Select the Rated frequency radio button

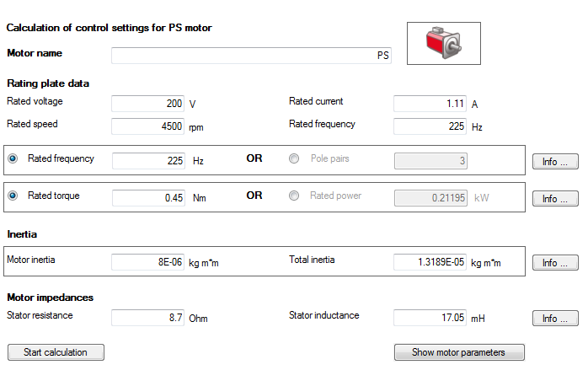(13, 159)
